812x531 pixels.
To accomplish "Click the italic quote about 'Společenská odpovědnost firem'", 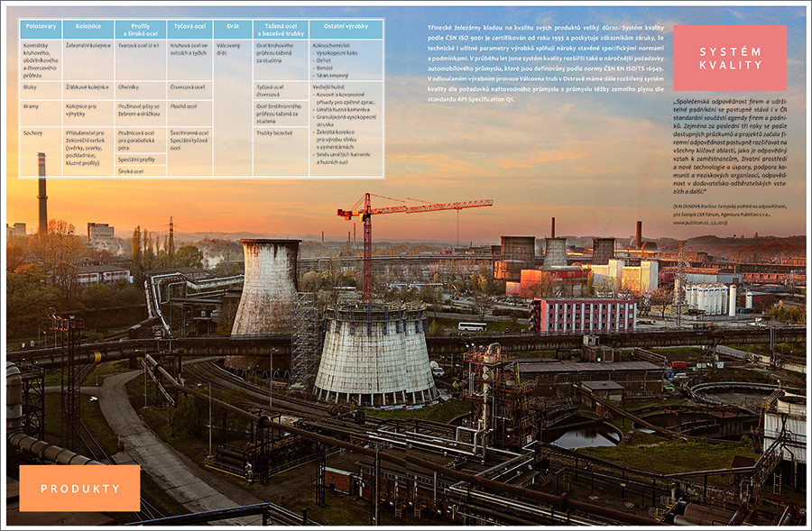I will point(730,146).
